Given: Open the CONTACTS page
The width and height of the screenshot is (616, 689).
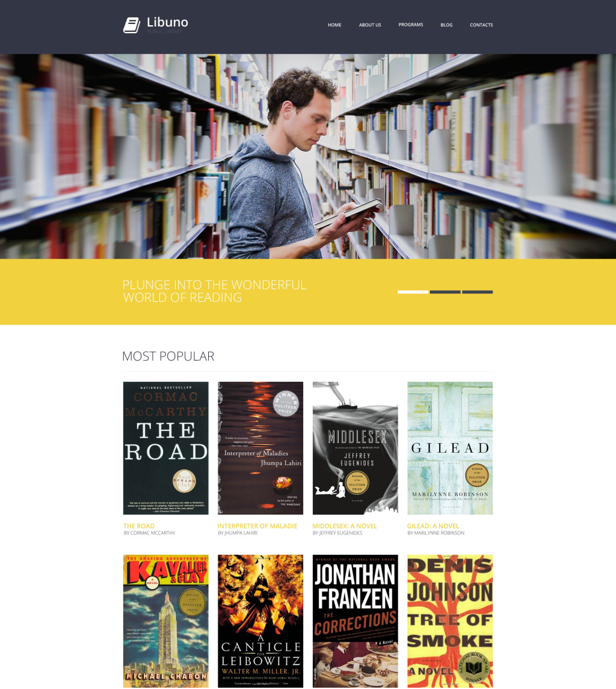Looking at the screenshot, I should pos(481,25).
